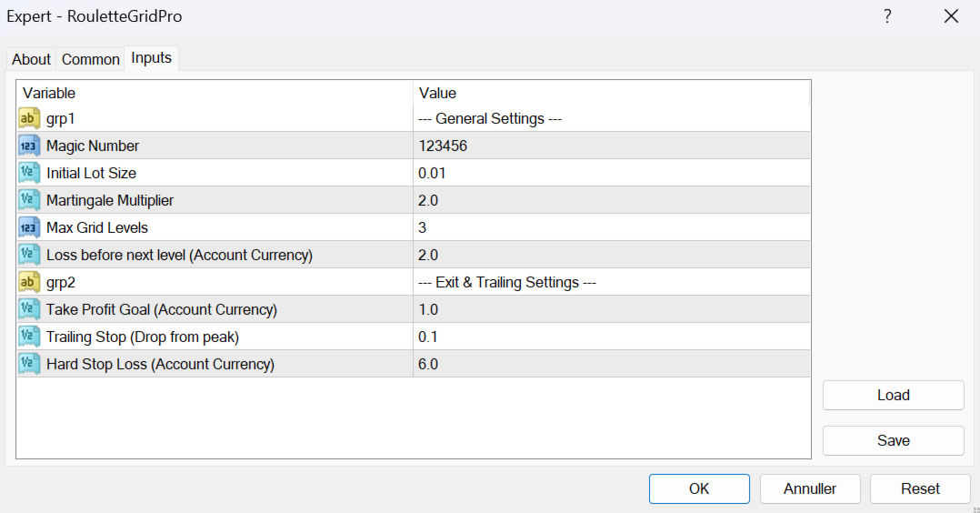
Task: Click the integer icon beside Max Grid Levels
Action: (29, 227)
